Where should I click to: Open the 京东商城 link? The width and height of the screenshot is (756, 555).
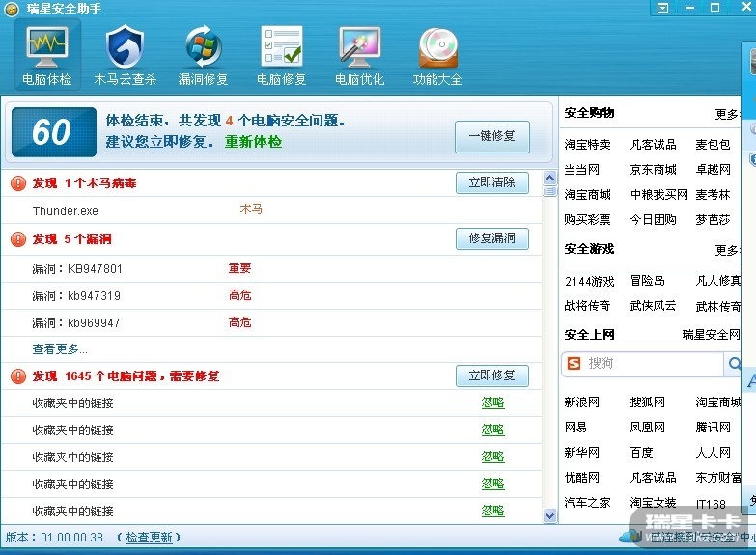653,170
